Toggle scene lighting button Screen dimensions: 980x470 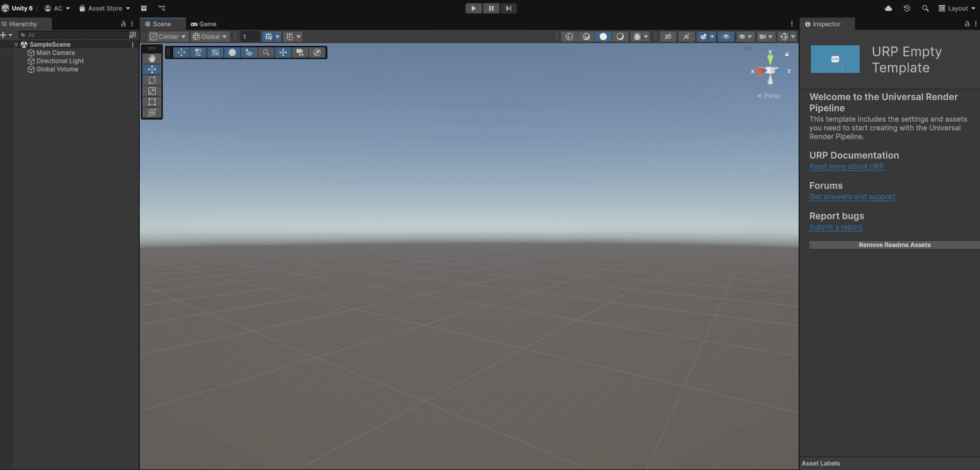click(x=686, y=37)
